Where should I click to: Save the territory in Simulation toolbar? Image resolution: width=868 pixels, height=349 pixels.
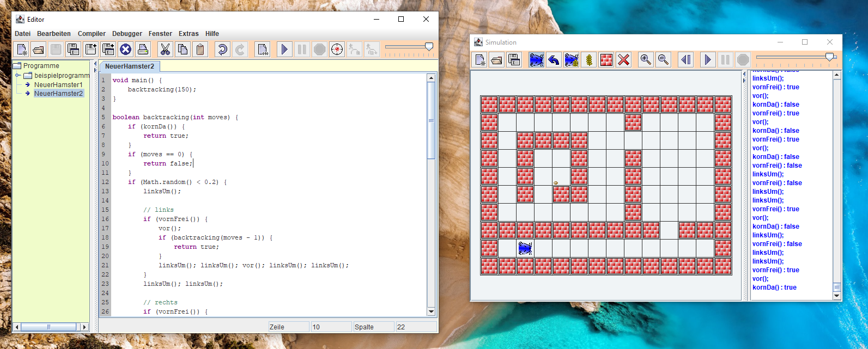point(514,59)
